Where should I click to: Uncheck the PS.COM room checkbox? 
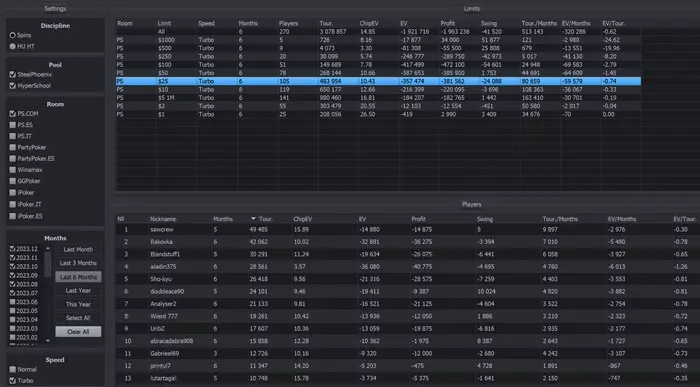click(x=12, y=114)
